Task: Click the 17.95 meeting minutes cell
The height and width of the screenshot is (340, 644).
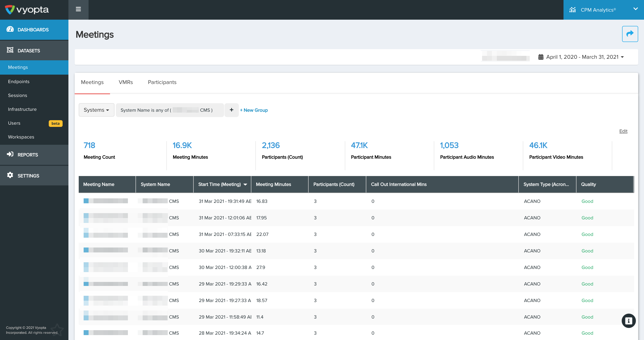Action: [x=261, y=218]
